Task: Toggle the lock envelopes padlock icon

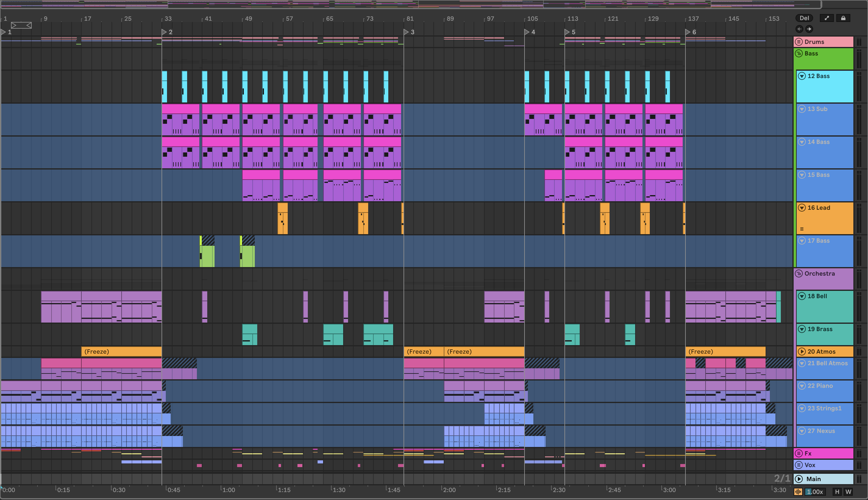Action: click(843, 18)
